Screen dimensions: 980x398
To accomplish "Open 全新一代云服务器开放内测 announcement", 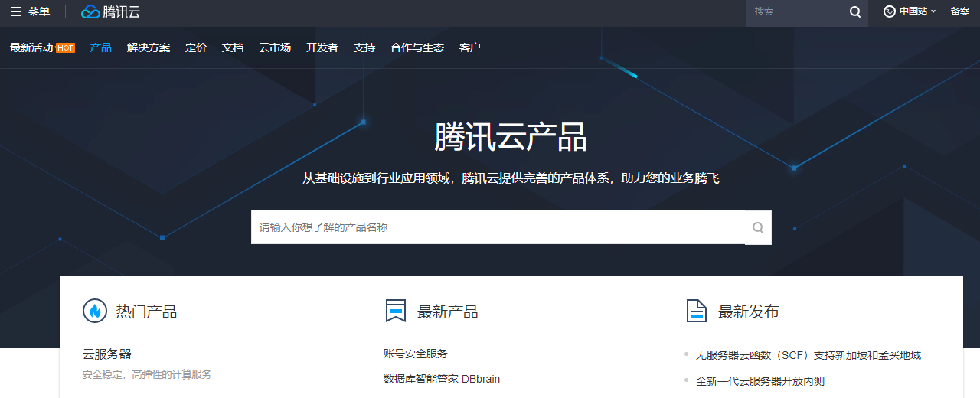I will (x=760, y=381).
